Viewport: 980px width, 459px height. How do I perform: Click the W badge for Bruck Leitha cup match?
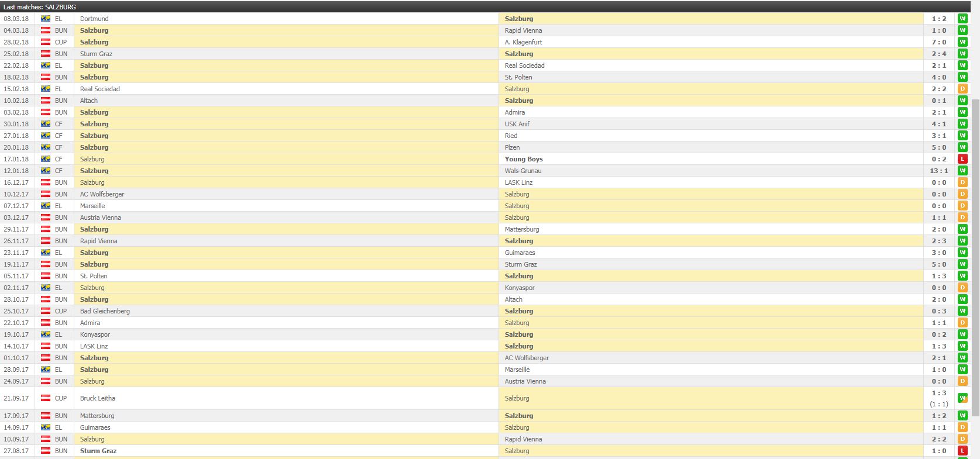(x=962, y=398)
